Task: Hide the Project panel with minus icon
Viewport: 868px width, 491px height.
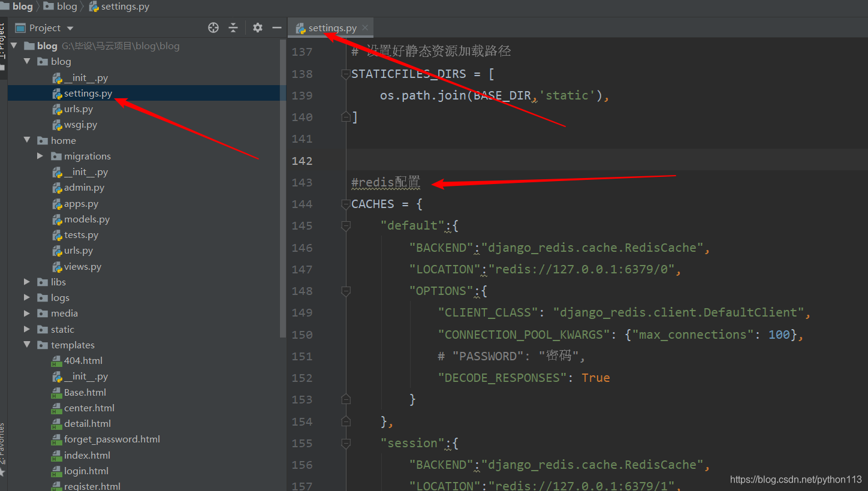Action: point(277,28)
